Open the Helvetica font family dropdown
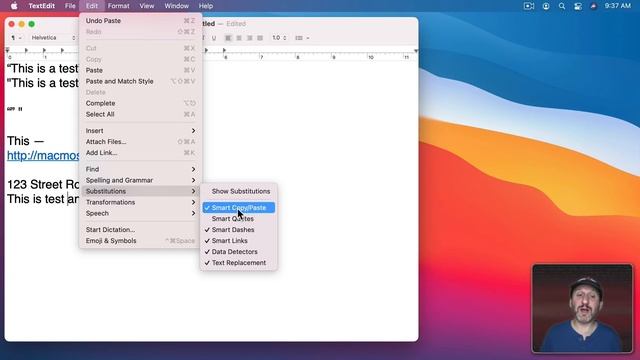 (53, 38)
